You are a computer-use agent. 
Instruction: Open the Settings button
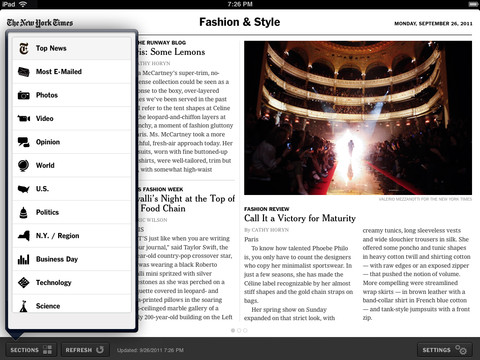point(444,350)
